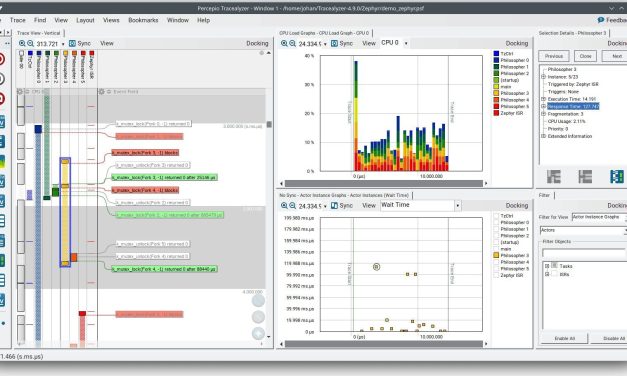Zoom in on the Trace View toolbar
This screenshot has width=627, height=376.
pos(22,43)
